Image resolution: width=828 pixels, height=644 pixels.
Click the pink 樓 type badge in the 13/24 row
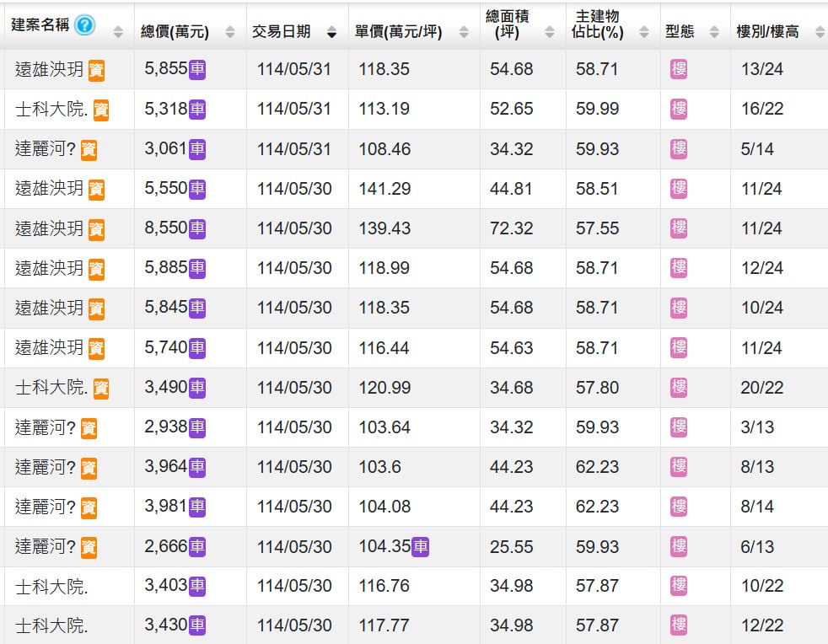[x=679, y=69]
